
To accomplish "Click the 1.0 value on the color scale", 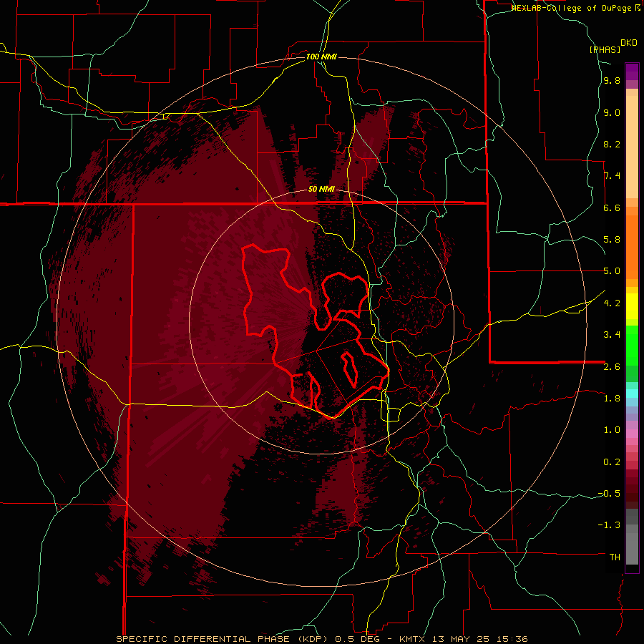I will pos(612,430).
